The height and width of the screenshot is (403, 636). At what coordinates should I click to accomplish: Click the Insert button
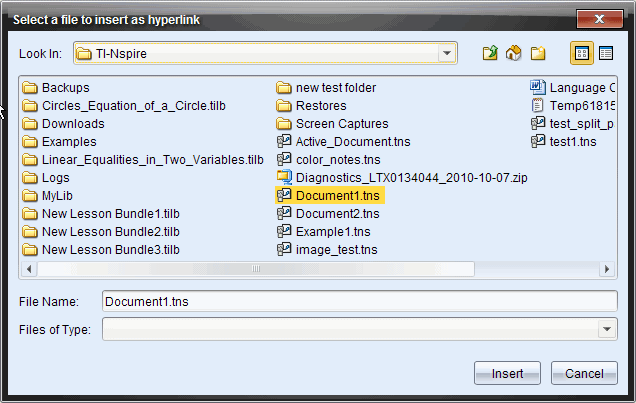pyautogui.click(x=507, y=374)
